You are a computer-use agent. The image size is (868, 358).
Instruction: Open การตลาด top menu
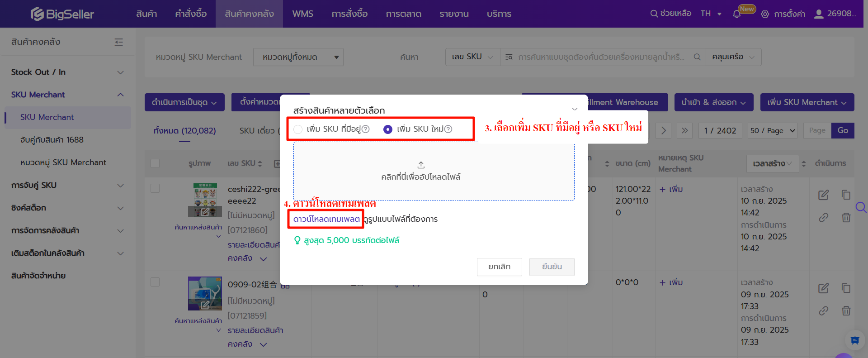(404, 14)
